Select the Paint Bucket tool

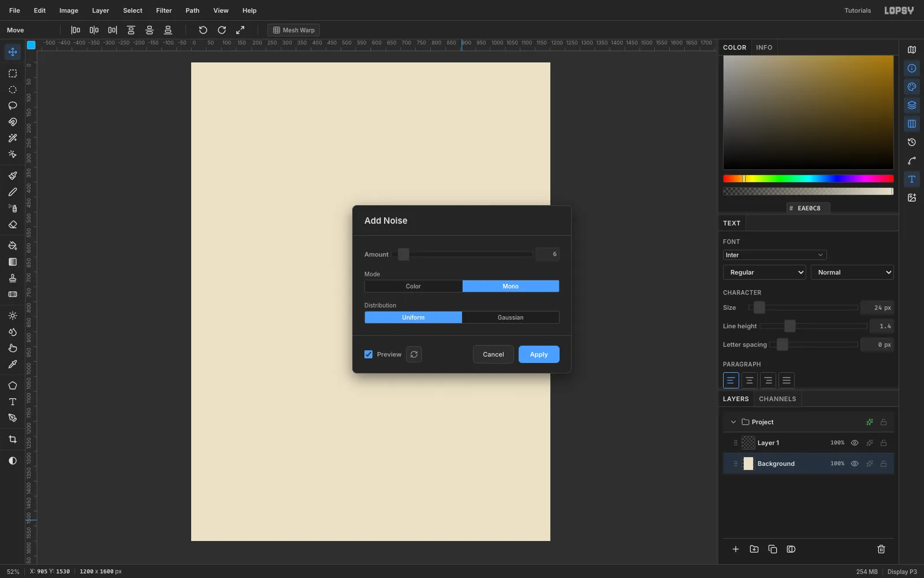12,246
